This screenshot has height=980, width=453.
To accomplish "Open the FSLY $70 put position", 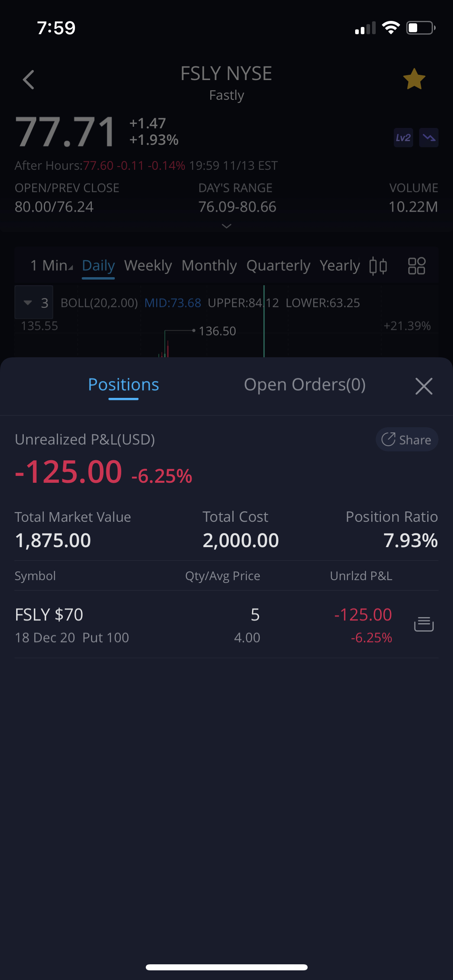I will (72, 625).
